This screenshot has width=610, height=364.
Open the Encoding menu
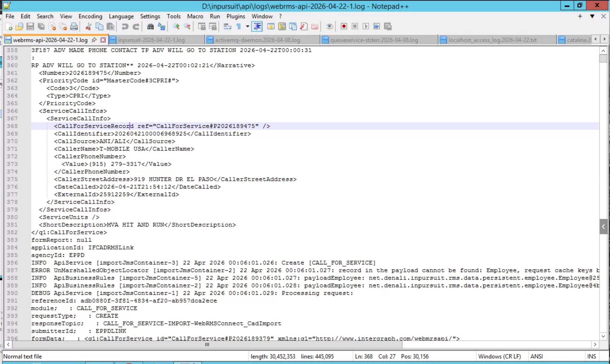pos(90,16)
